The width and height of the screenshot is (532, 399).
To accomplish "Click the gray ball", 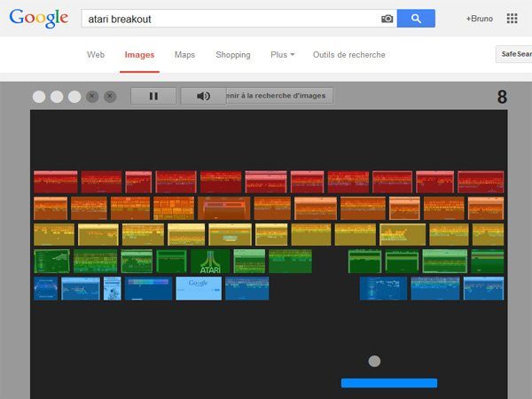I will [374, 361].
